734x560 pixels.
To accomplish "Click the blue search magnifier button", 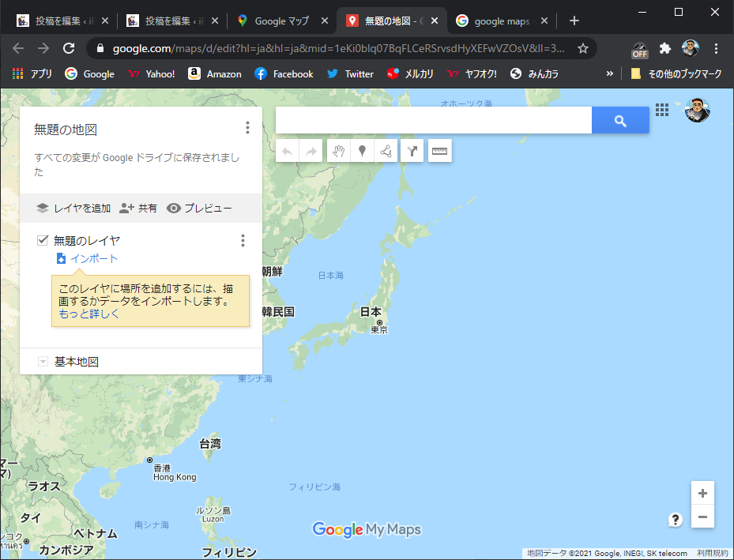I will 620,121.
